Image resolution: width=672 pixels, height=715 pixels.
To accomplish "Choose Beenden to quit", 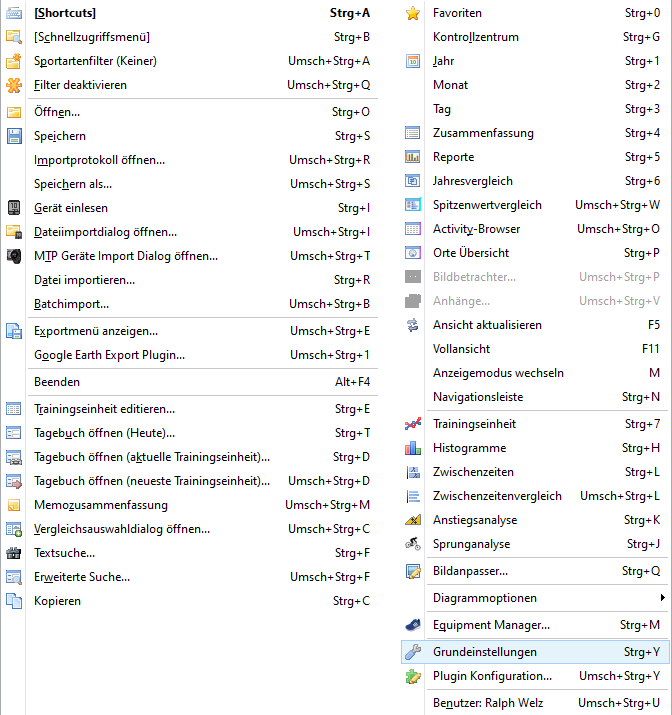I will coord(190,382).
